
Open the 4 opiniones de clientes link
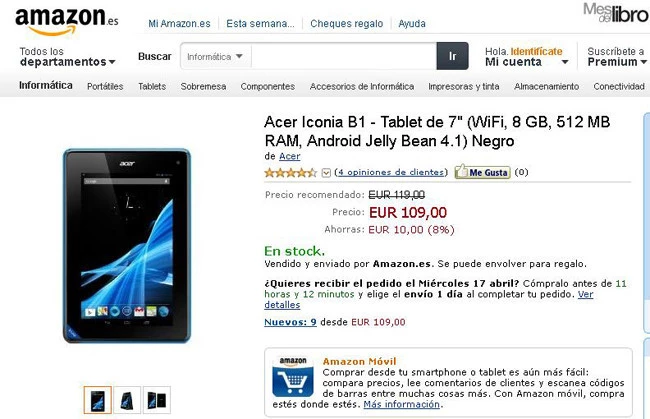coord(391,172)
